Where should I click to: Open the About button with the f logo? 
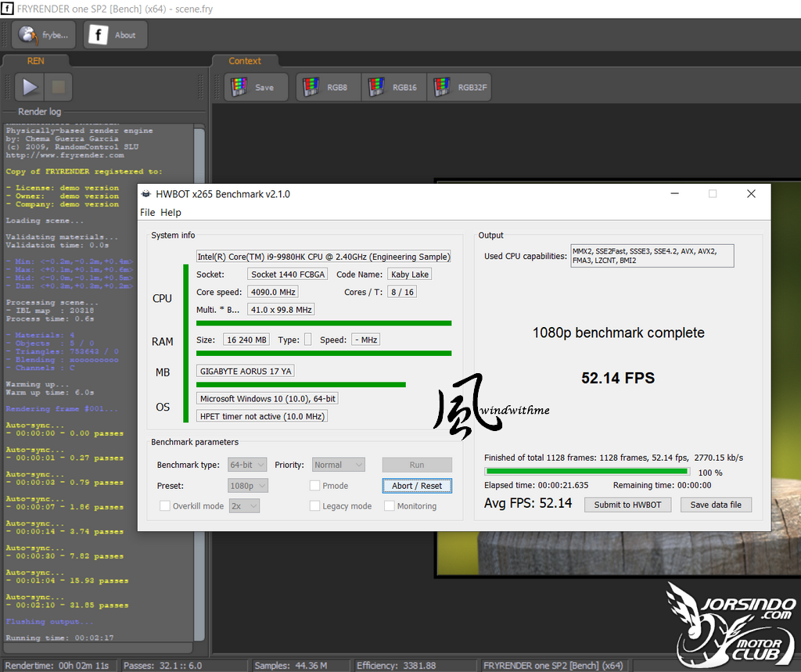point(116,34)
